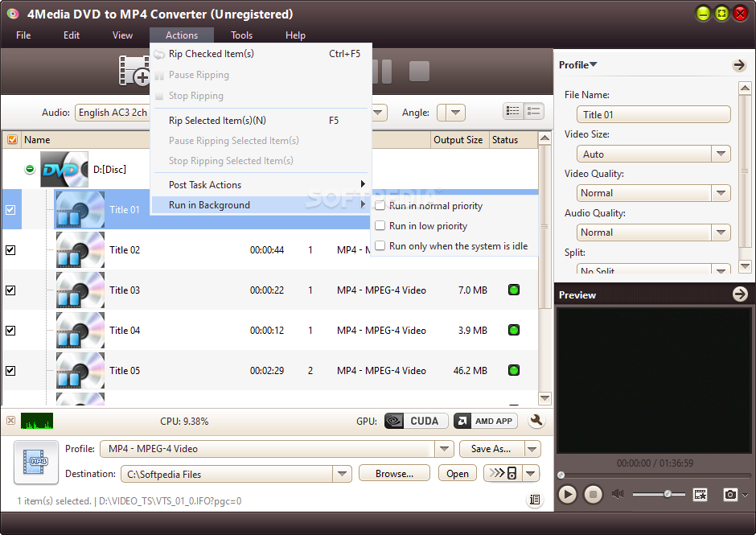Mute the preview volume
The image size is (756, 535).
618,494
